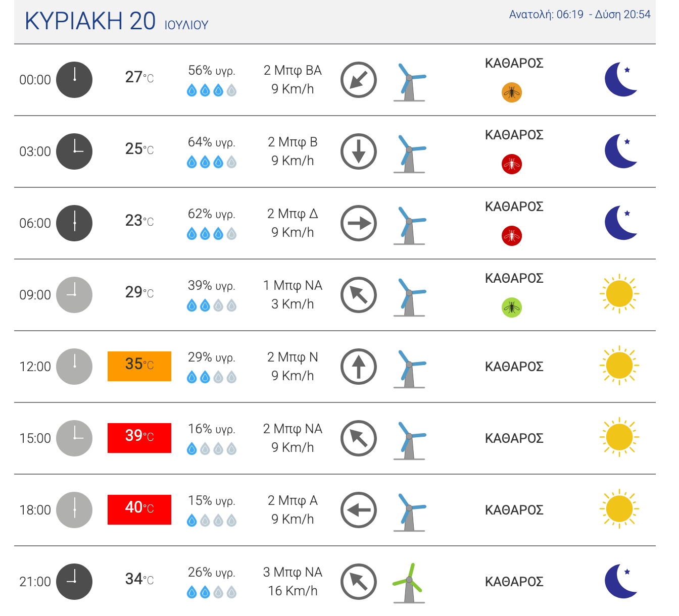Viewport: 679px width, 616px height.
Task: Select the orange 35°C temperature box
Action: point(139,366)
